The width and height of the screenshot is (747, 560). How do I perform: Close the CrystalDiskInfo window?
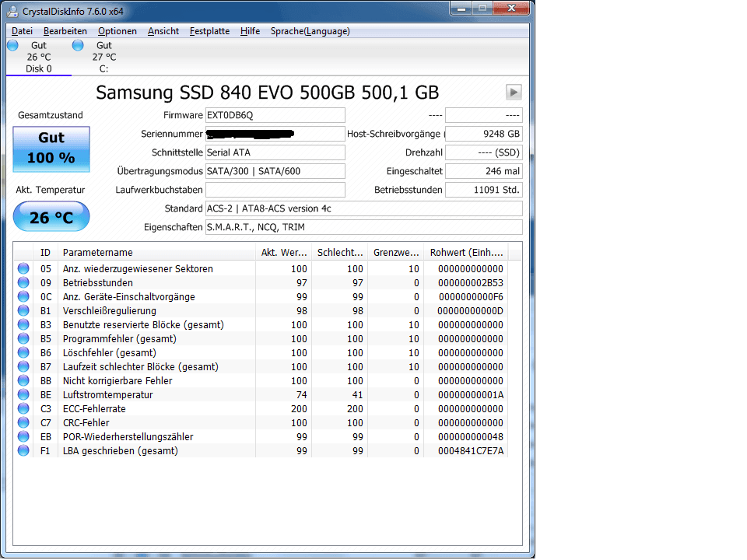point(512,8)
